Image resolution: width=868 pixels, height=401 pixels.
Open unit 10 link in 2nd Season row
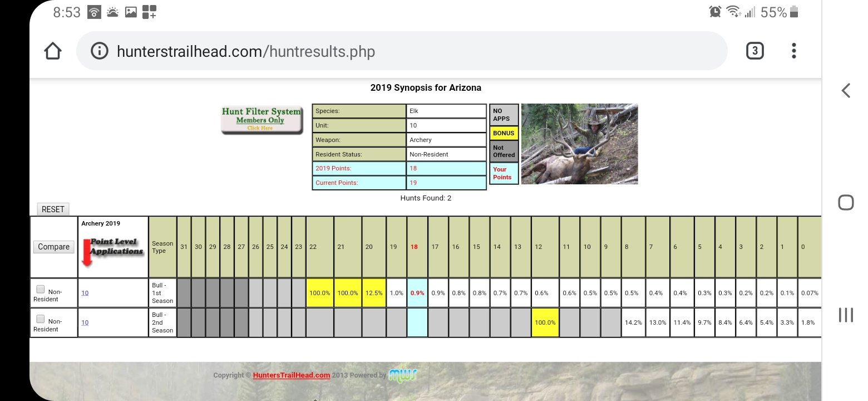coord(85,322)
